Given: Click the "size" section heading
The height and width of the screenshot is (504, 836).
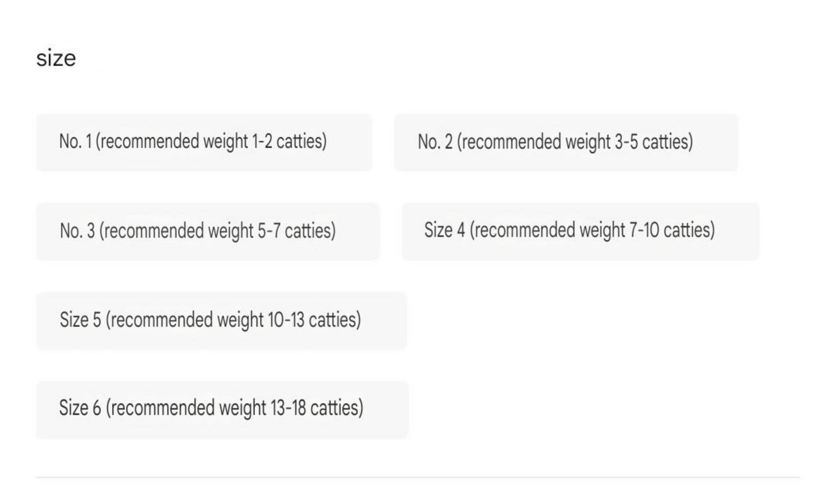Looking at the screenshot, I should 56,58.
